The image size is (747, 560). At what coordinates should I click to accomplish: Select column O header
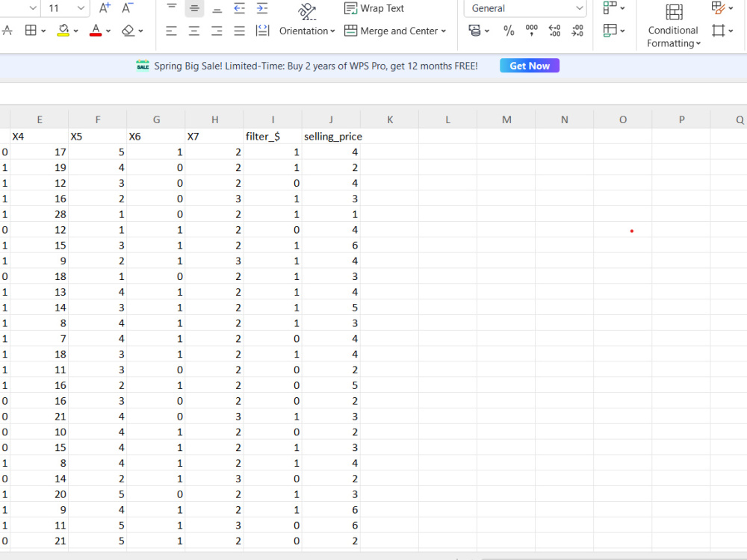click(623, 119)
